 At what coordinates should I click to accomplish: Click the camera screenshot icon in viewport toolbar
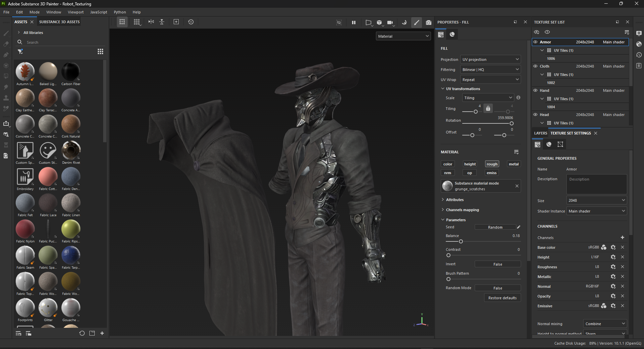click(428, 23)
